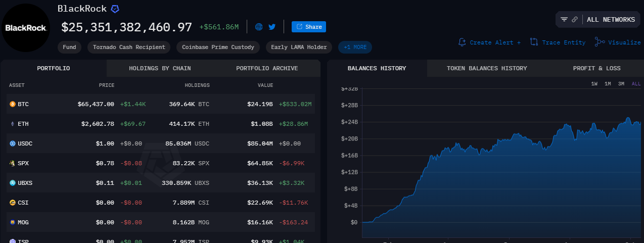This screenshot has height=243, width=644.
Task: Switch to PORTFOLIO ARCHIVE tab
Action: pos(267,68)
